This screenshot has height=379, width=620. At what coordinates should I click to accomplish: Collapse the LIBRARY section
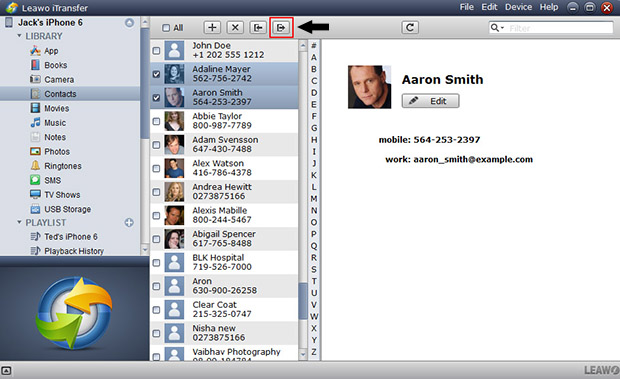tap(19, 36)
